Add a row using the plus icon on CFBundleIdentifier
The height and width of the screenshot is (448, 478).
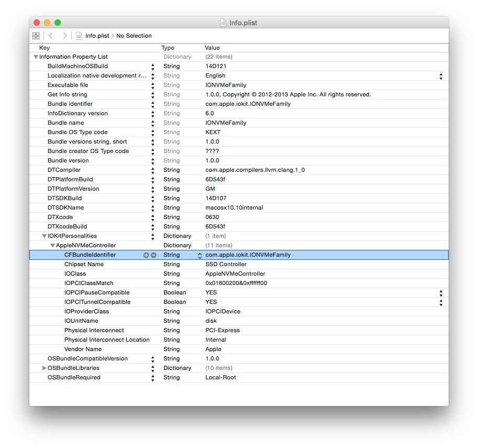tap(146, 255)
